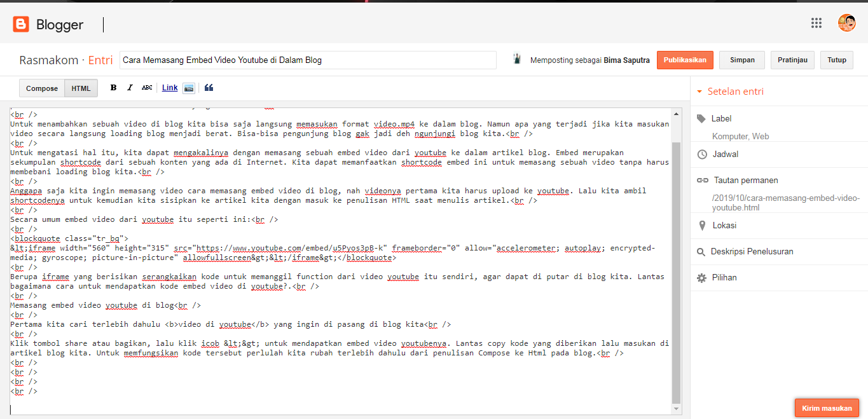868x419 pixels.
Task: Switch to HTML mode
Action: tap(81, 88)
